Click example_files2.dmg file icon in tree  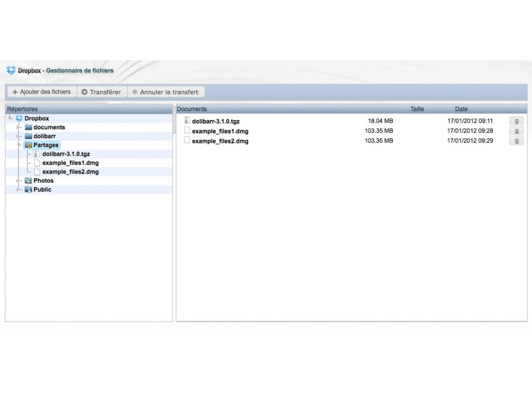37,171
